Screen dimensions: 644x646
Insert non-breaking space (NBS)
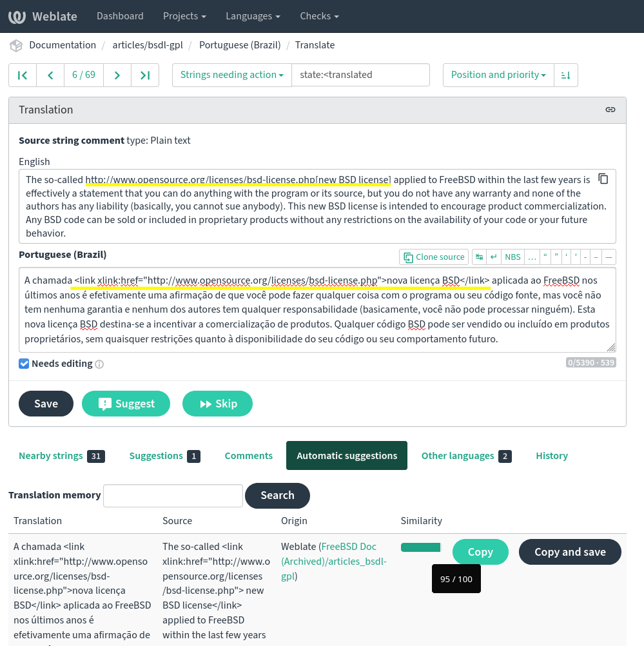point(512,257)
